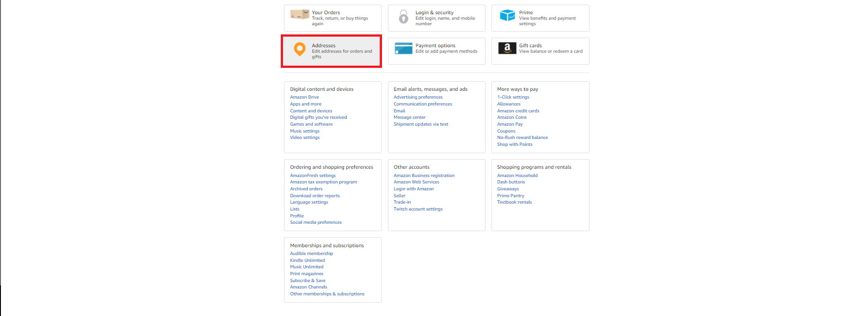Open Shipment updates via text

(421, 124)
